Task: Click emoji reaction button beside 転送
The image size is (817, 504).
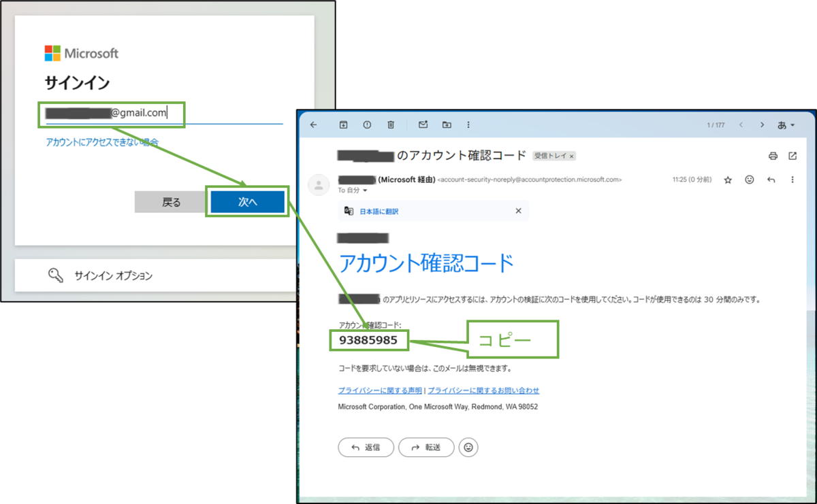Action: [x=468, y=448]
